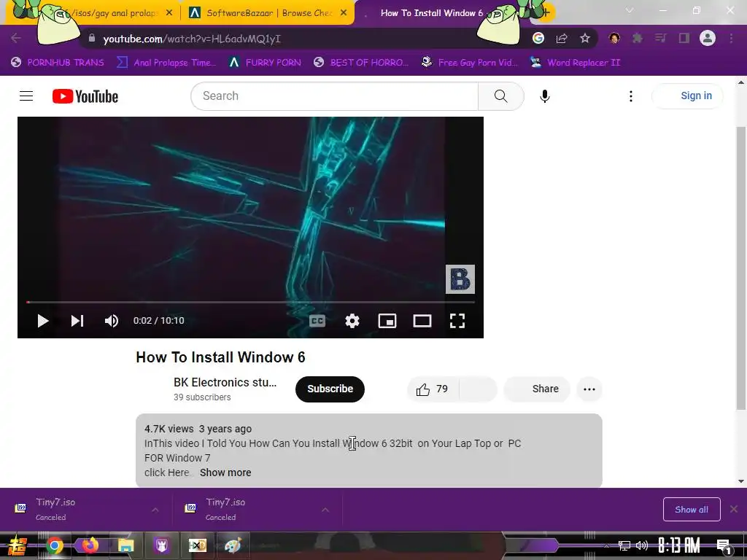Click the channel B watermark on video
This screenshot has height=560, width=747.
pyautogui.click(x=460, y=279)
